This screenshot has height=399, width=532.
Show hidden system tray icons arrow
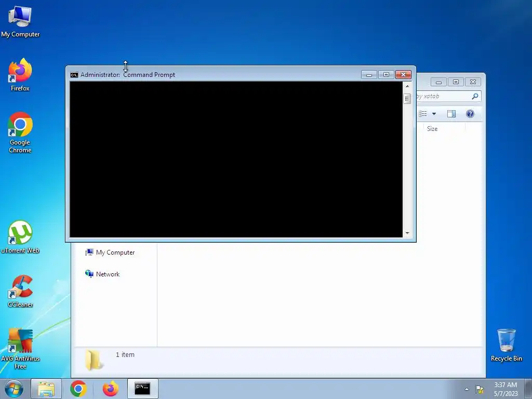pos(467,389)
